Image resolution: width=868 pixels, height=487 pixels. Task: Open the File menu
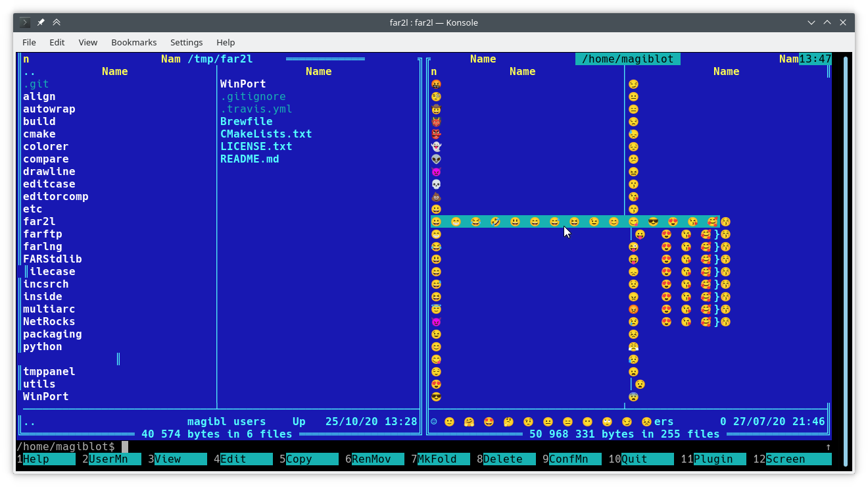pos(29,42)
